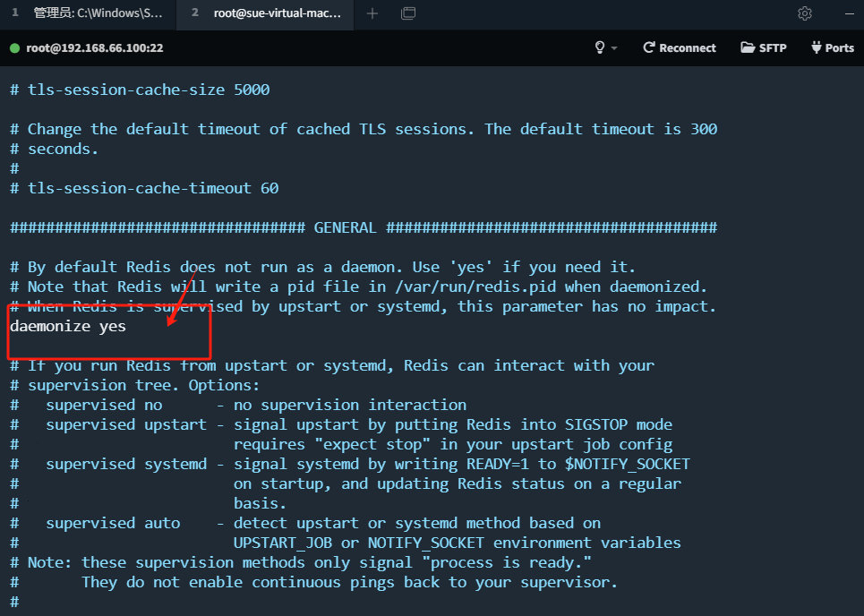Click the GENERAL section header line
Image resolution: width=864 pixels, height=616 pixels.
[364, 227]
